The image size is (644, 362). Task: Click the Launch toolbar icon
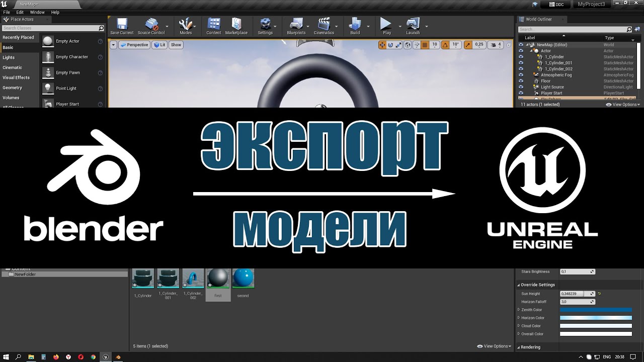pyautogui.click(x=413, y=26)
